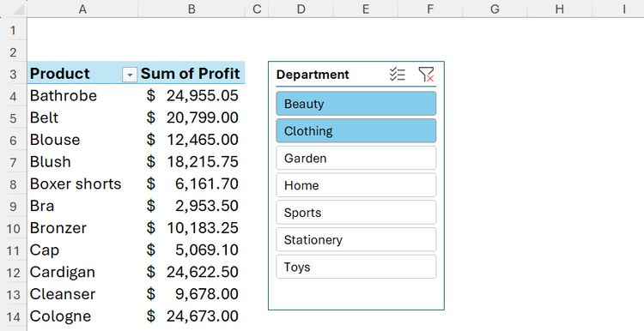644x331 pixels.
Task: Select the Cardigan cell
Action: (x=82, y=272)
